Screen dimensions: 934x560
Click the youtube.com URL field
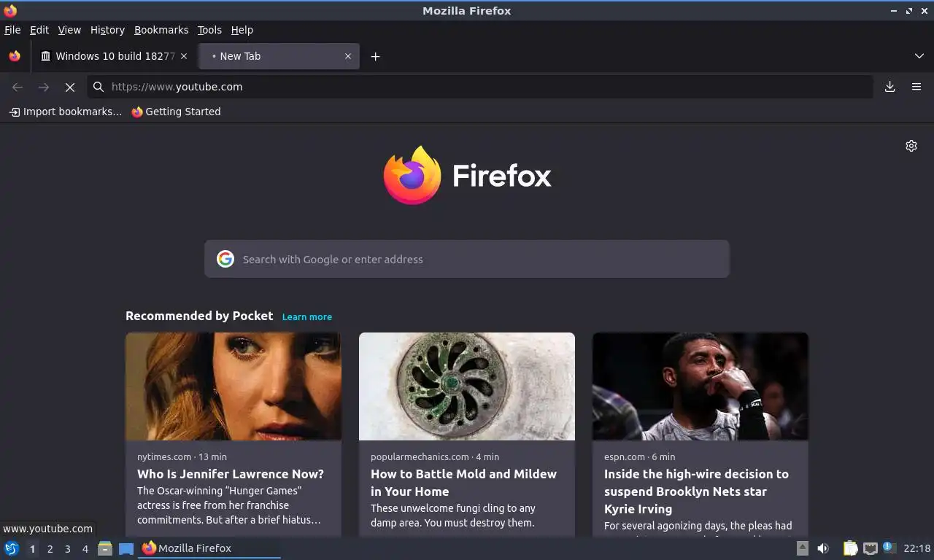point(480,87)
